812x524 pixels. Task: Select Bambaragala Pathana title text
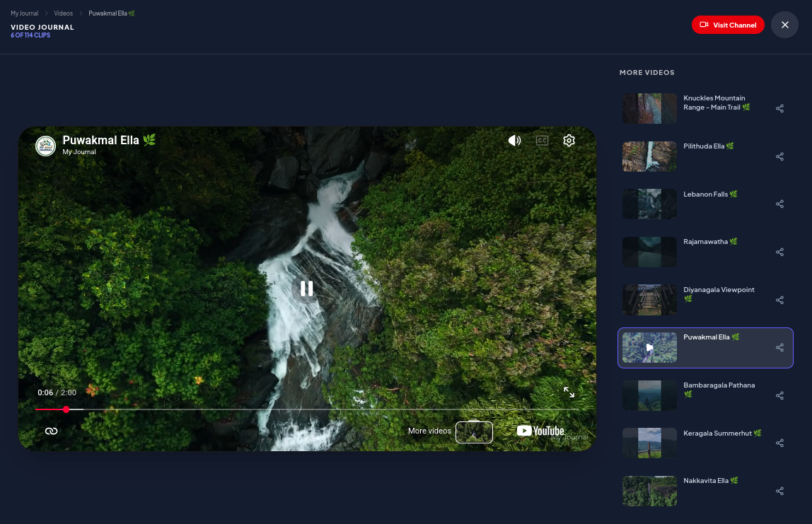point(719,390)
